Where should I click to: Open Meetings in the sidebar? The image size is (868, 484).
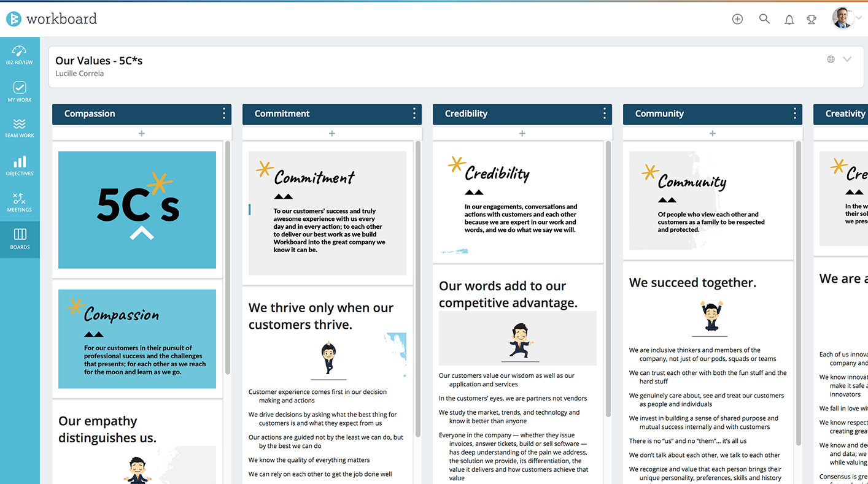tap(20, 202)
